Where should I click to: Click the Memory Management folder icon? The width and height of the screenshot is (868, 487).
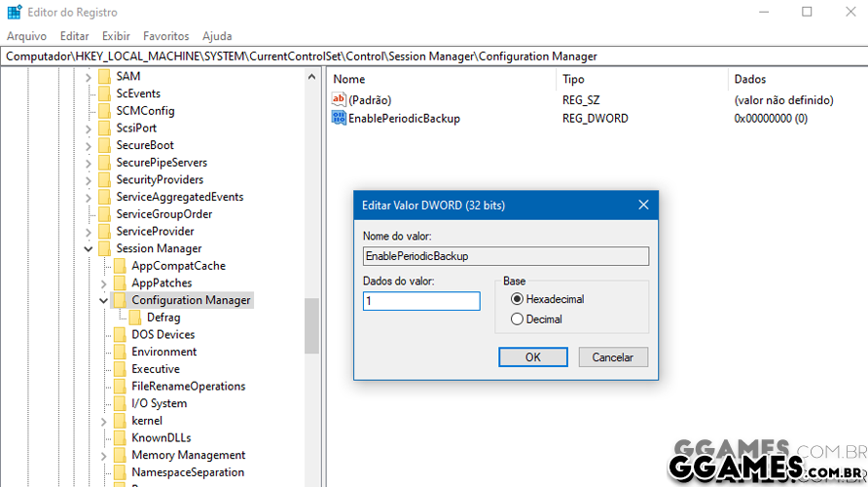tap(120, 455)
